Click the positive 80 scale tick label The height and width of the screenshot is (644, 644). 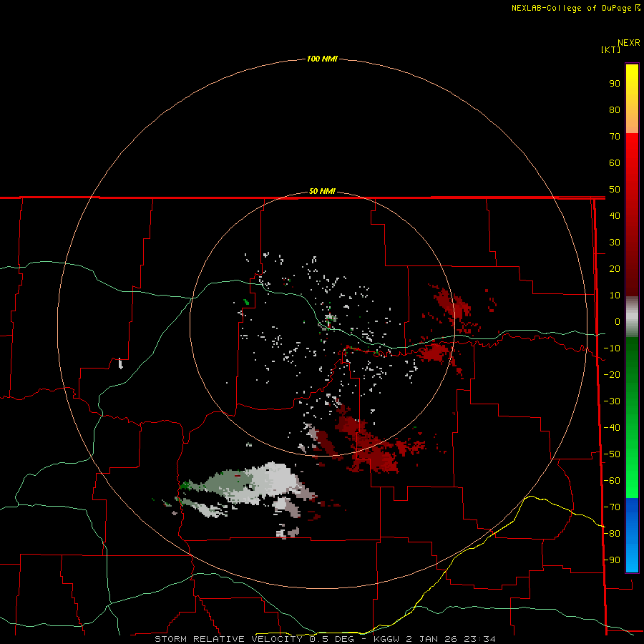pyautogui.click(x=615, y=109)
